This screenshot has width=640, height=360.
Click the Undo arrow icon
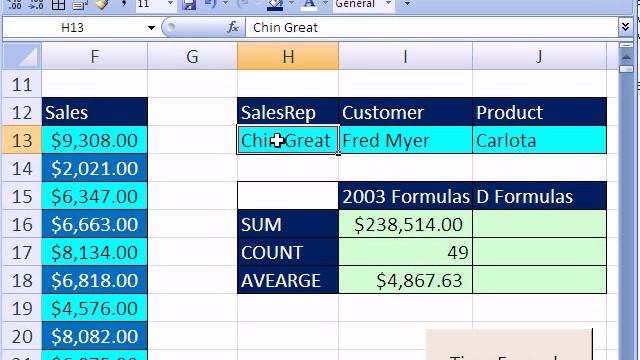point(211,4)
